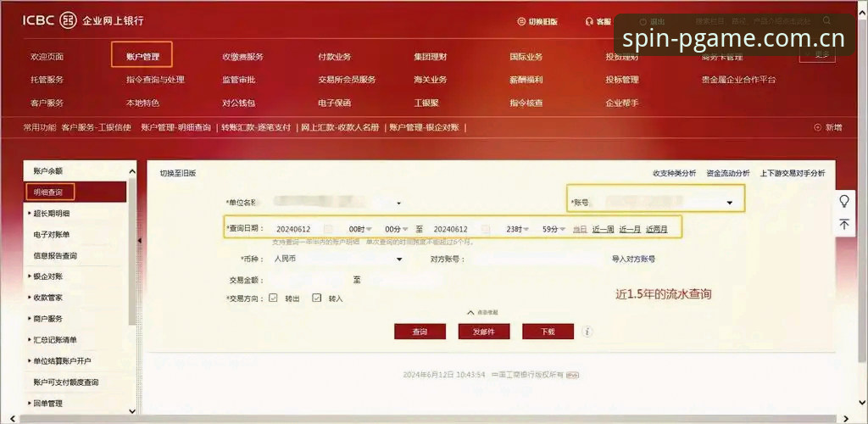Open the 集团理财 menu
Screen dimensions: 868x424
click(x=431, y=57)
